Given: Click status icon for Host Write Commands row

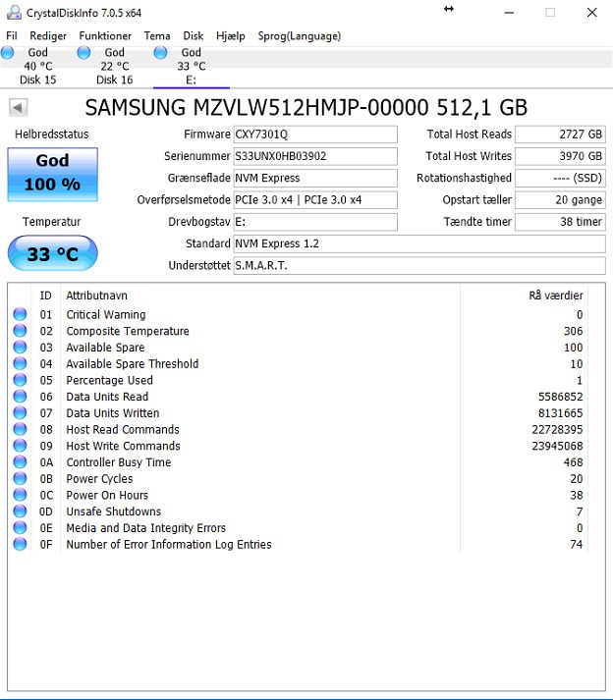Looking at the screenshot, I should pos(20,446).
